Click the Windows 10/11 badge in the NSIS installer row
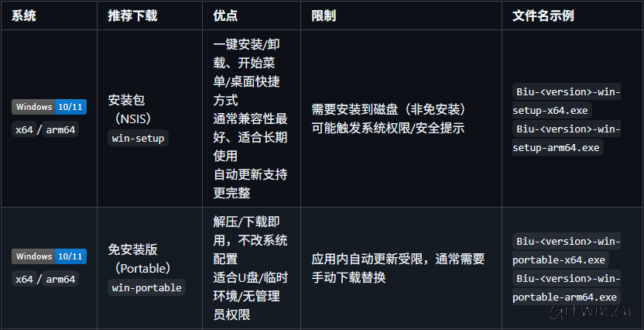Image resolution: width=644 pixels, height=330 pixels. pos(49,107)
